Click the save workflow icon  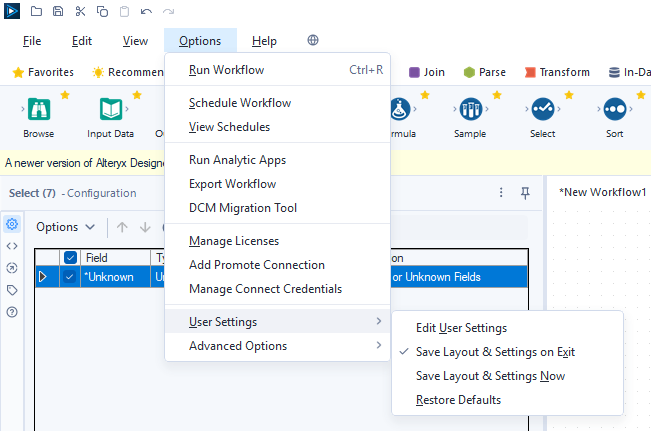[x=58, y=12]
